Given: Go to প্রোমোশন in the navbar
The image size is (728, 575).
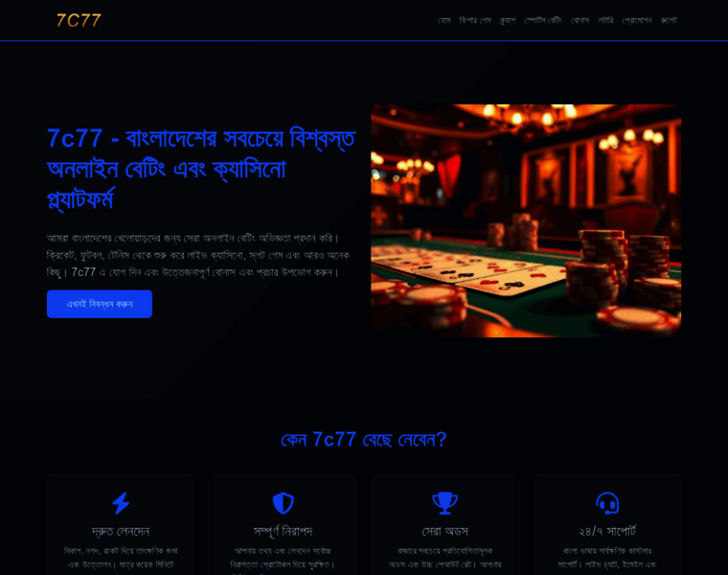Looking at the screenshot, I should coord(637,20).
